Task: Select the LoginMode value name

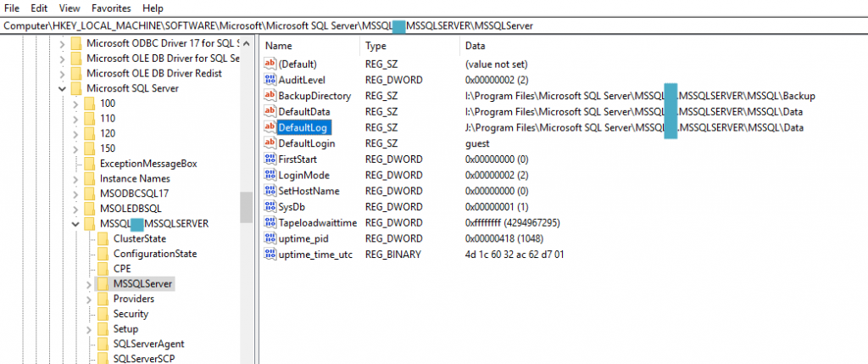Action: tap(304, 175)
